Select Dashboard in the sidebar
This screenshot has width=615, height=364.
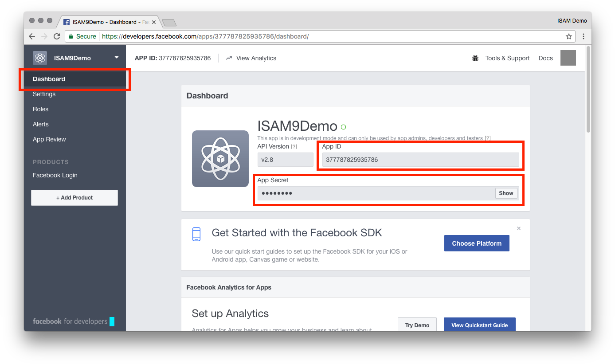point(75,79)
